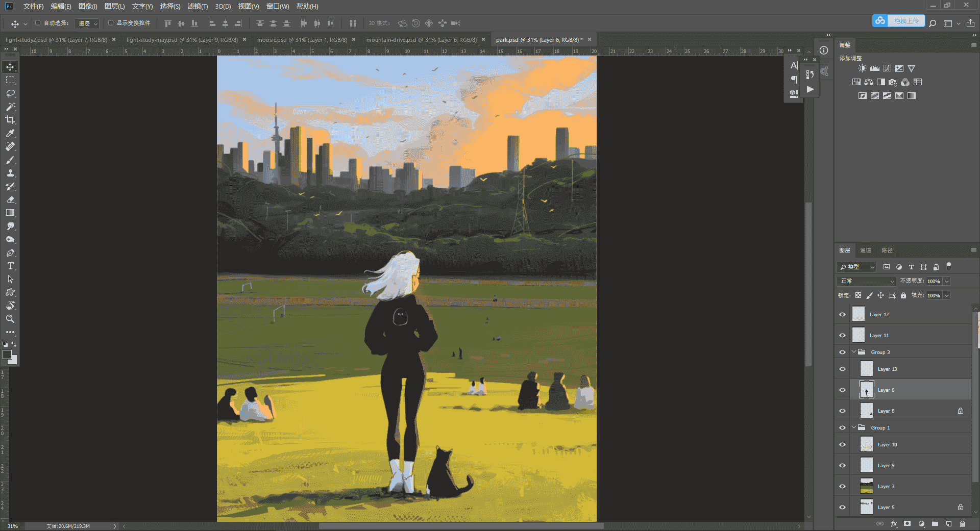This screenshot has height=531, width=980.
Task: Open the layer filter type dropdown
Action: coord(856,267)
